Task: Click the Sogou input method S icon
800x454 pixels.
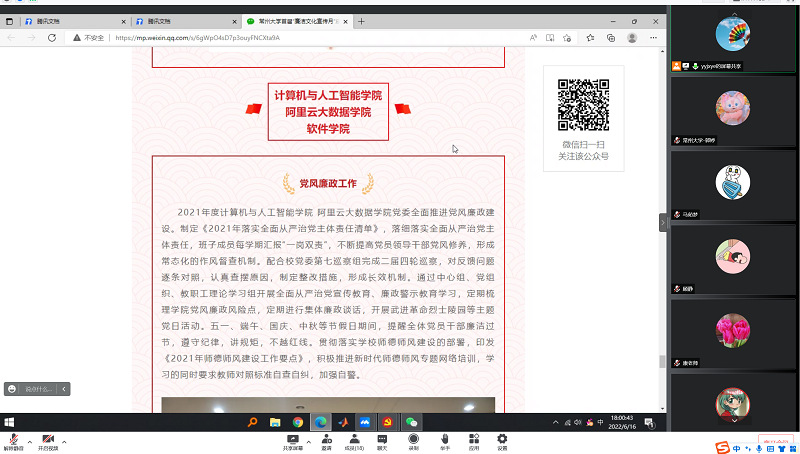Action: tap(722, 448)
